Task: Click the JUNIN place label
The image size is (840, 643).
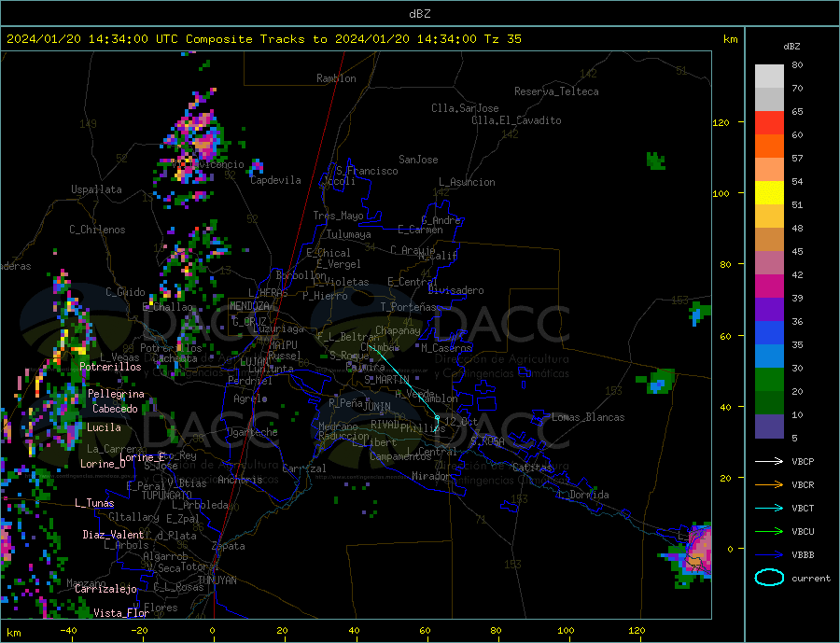Action: (x=377, y=407)
